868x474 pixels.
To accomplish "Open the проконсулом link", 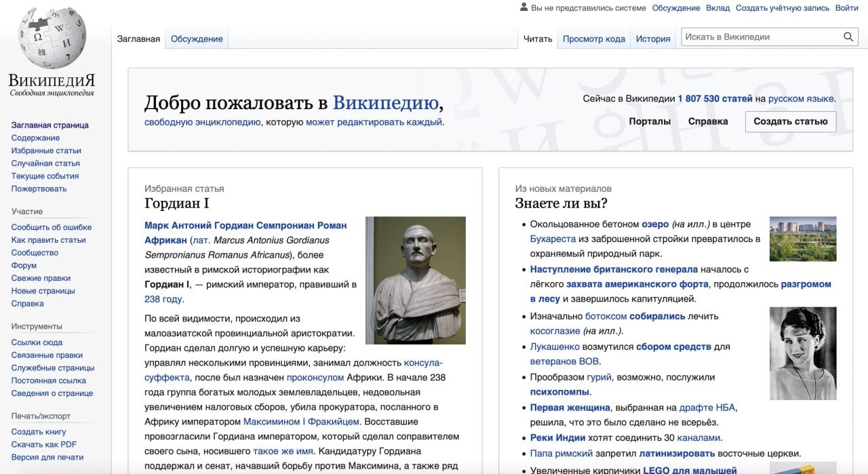I will [x=315, y=378].
